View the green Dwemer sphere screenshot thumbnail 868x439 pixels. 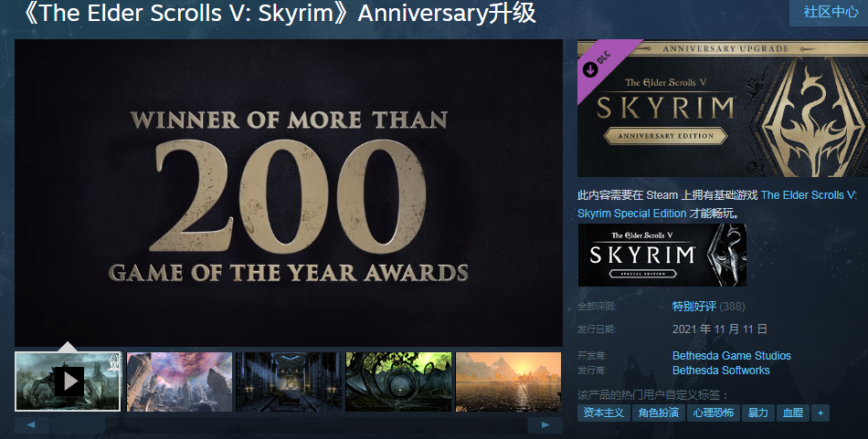pos(398,382)
